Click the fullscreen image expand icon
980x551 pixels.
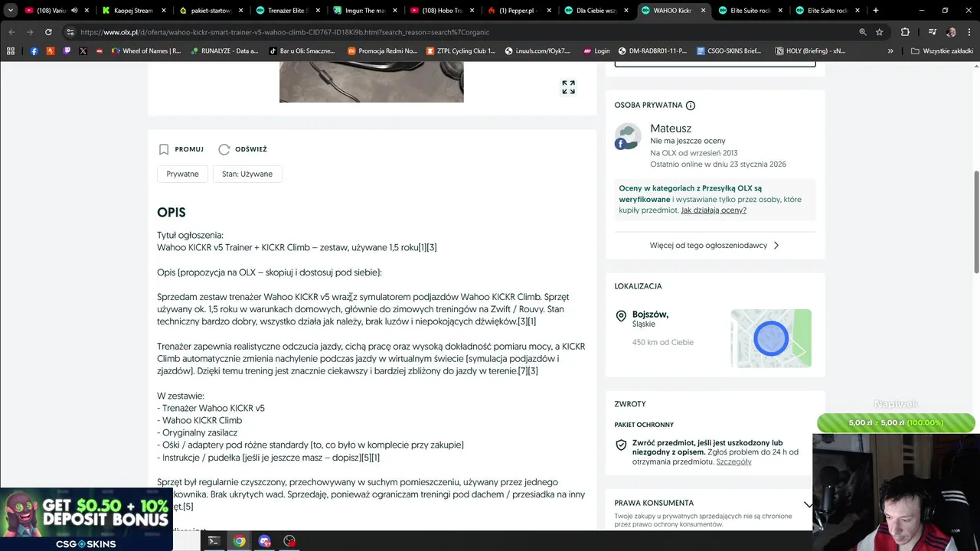(568, 87)
